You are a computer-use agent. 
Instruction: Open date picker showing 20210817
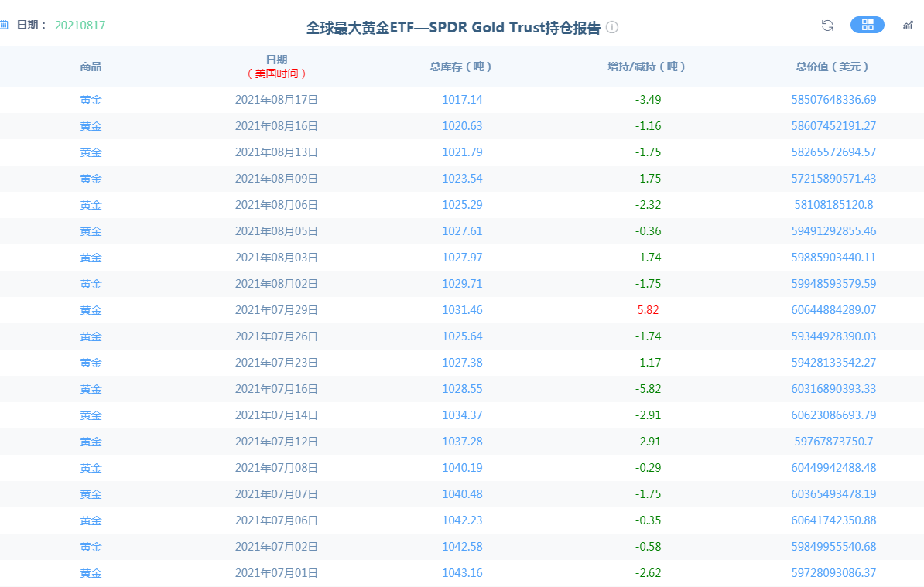pyautogui.click(x=80, y=26)
